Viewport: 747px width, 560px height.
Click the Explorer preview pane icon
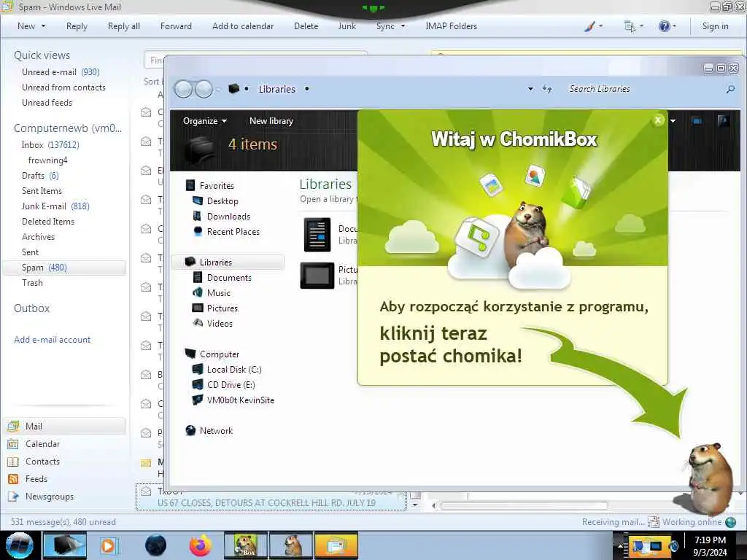coord(697,121)
